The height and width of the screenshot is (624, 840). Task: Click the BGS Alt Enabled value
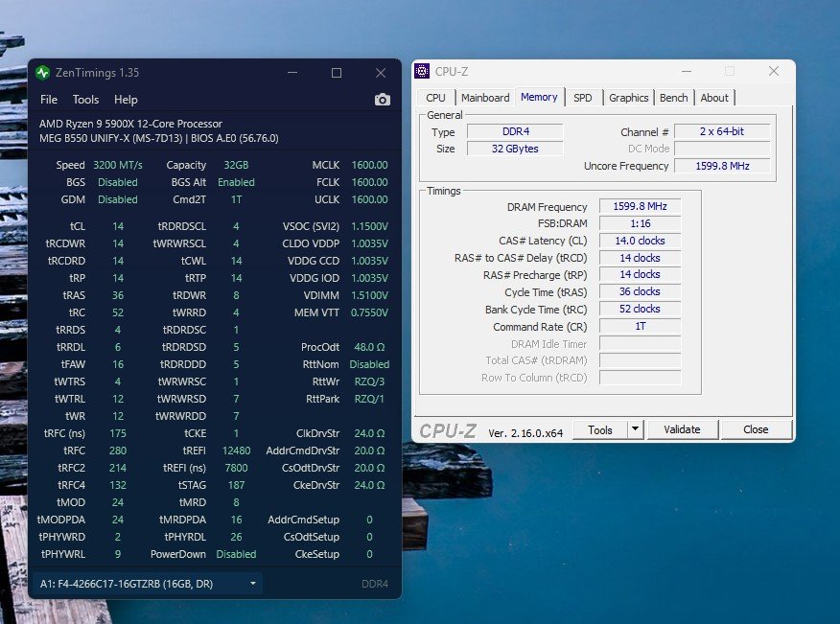[236, 182]
